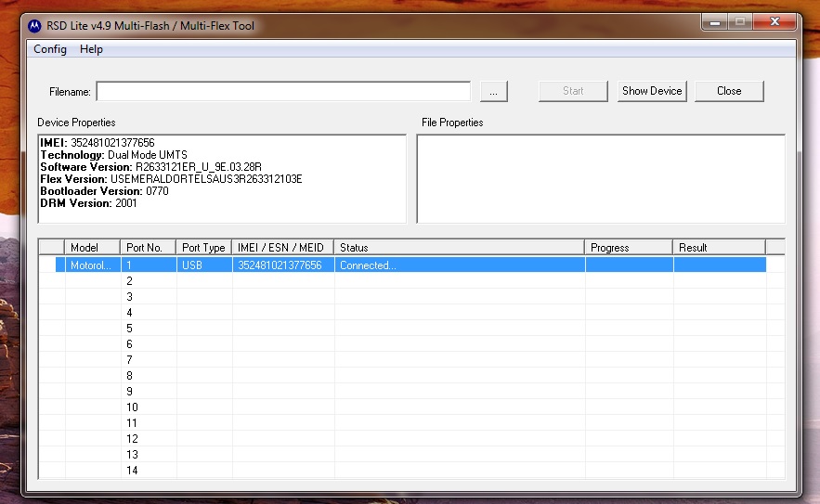Click the Close button next to Show Device
The width and height of the screenshot is (820, 504).
729,91
